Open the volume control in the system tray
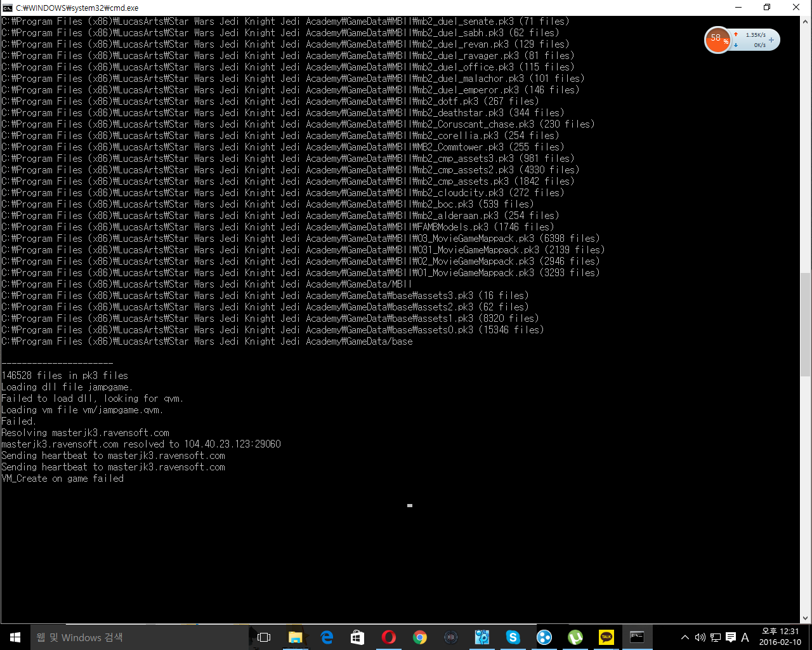This screenshot has width=812, height=650. tap(700, 637)
